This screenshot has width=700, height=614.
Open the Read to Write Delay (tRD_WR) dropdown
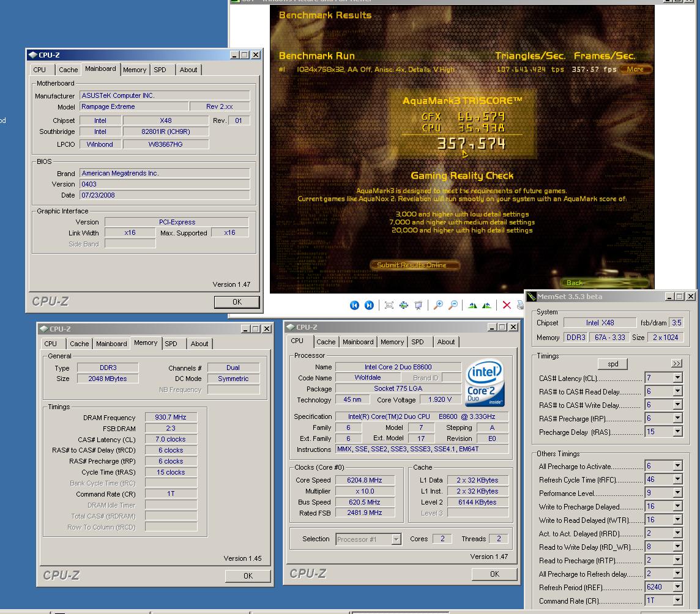coord(677,547)
